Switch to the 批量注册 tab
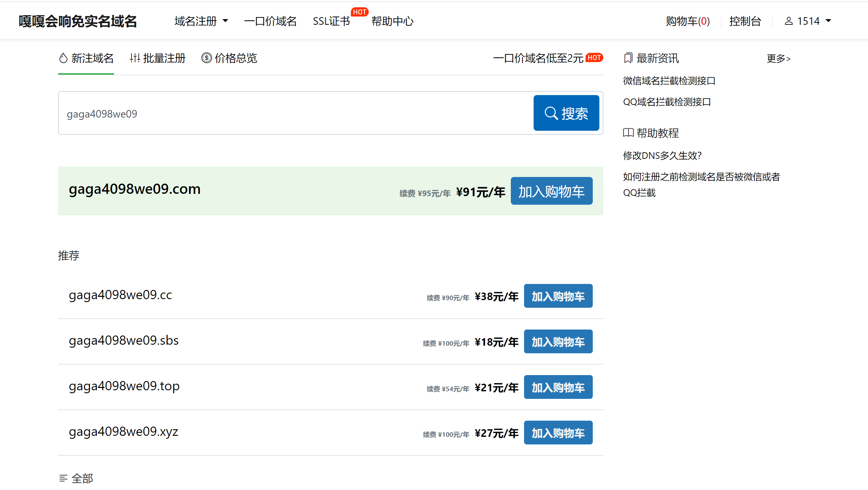The image size is (868, 490). point(158,58)
